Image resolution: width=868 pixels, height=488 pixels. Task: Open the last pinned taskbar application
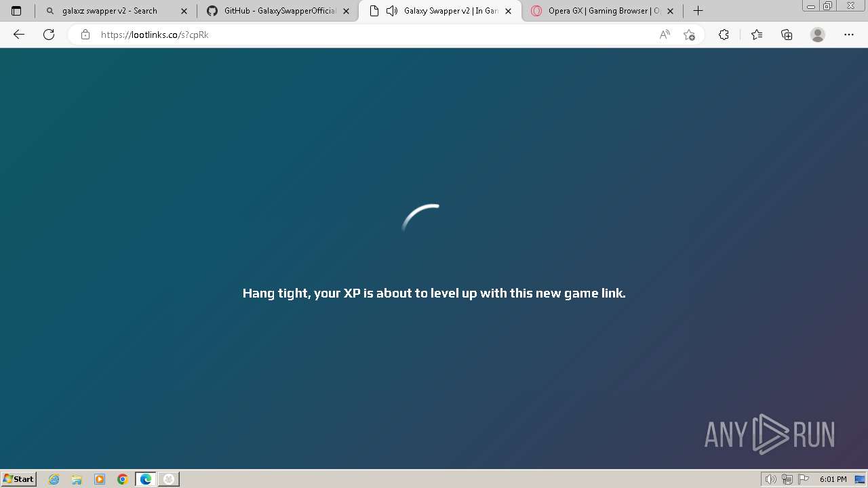coord(169,479)
